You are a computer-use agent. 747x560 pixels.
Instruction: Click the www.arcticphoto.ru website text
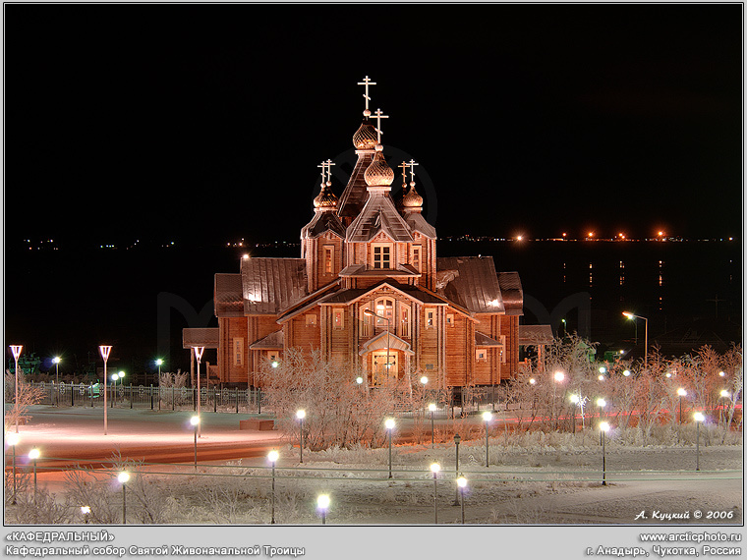click(x=690, y=536)
